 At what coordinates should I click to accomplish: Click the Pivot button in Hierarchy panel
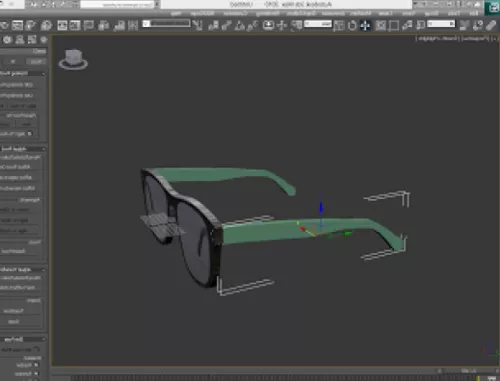(x=36, y=61)
